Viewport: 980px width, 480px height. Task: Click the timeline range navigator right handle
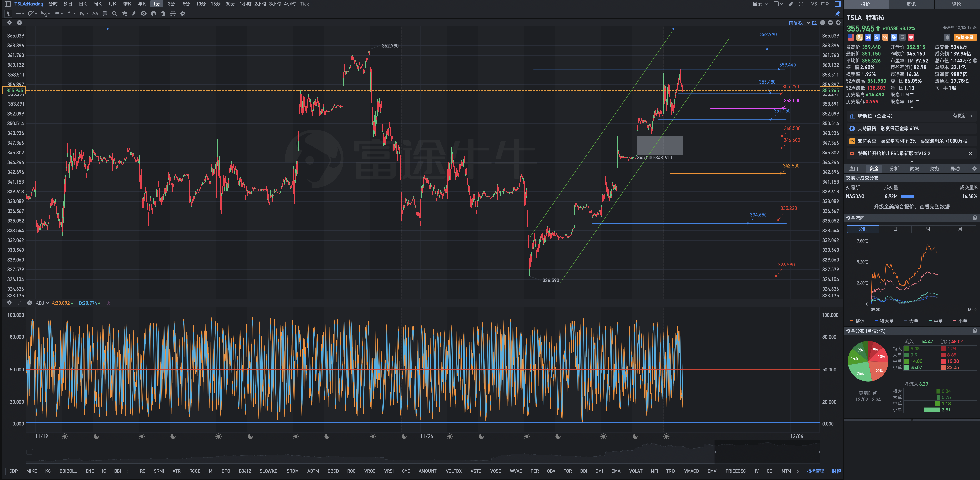click(819, 452)
